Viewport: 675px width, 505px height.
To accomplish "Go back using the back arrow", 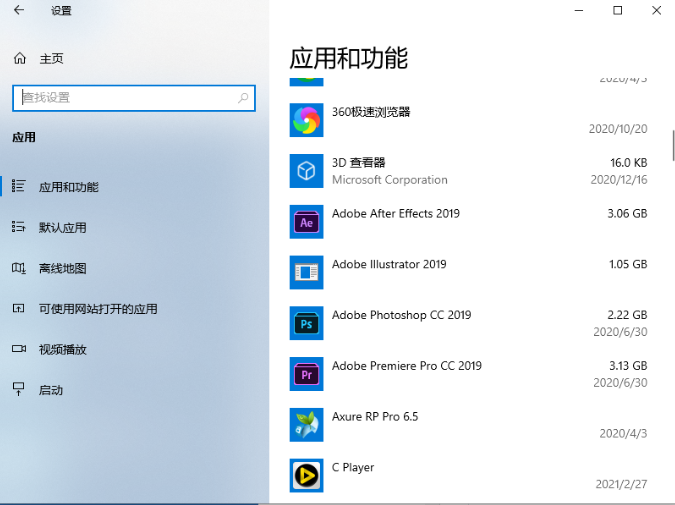I will (19, 11).
